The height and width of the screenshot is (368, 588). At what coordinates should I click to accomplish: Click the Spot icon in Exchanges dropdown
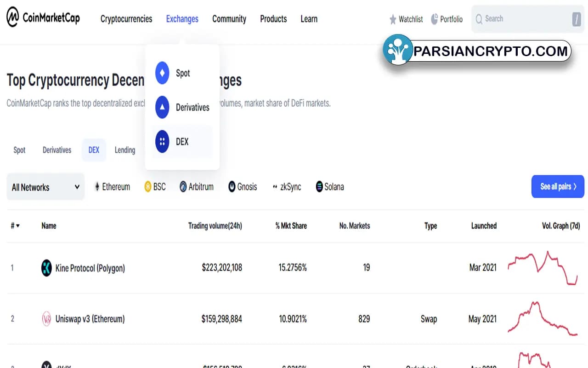tap(162, 73)
